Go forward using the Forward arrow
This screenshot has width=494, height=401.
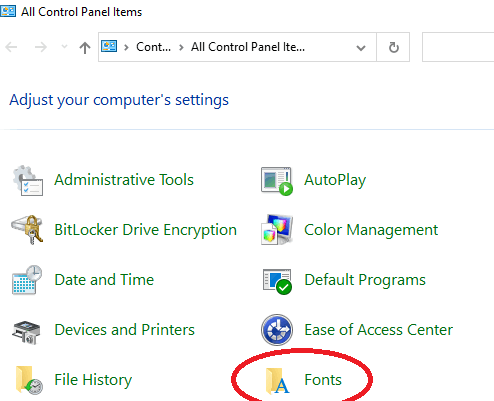click(41, 47)
